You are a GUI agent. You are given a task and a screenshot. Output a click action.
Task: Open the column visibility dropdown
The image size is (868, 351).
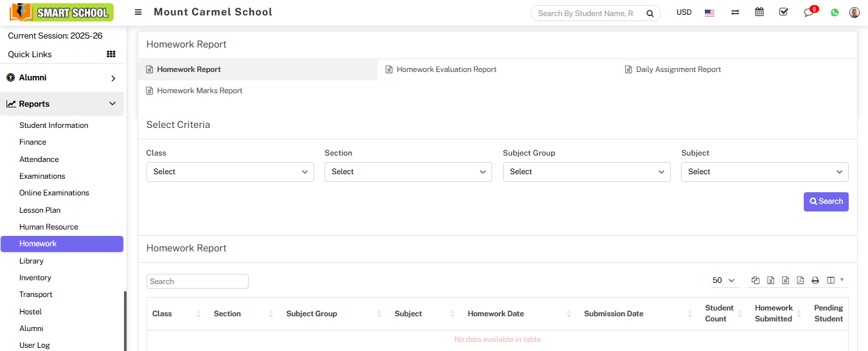(835, 280)
